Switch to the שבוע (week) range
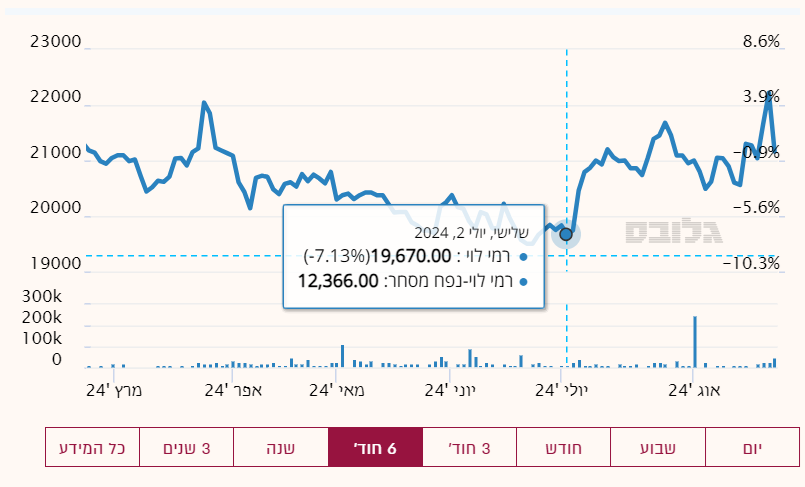 [x=657, y=447]
